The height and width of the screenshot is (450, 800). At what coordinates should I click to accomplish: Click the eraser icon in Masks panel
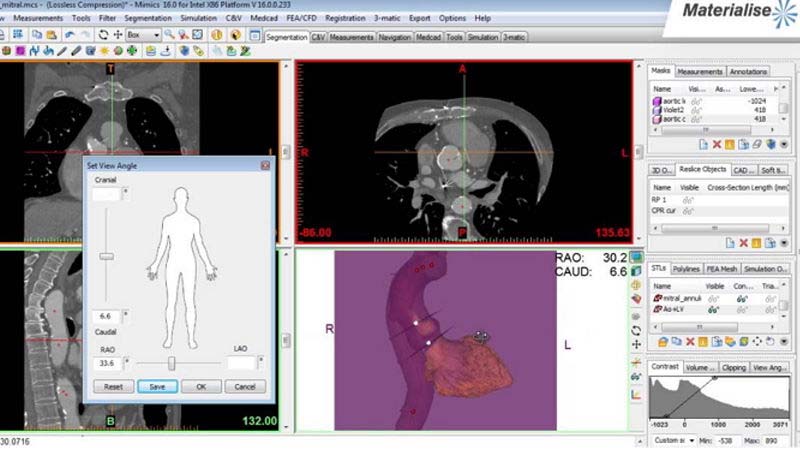coord(757,145)
